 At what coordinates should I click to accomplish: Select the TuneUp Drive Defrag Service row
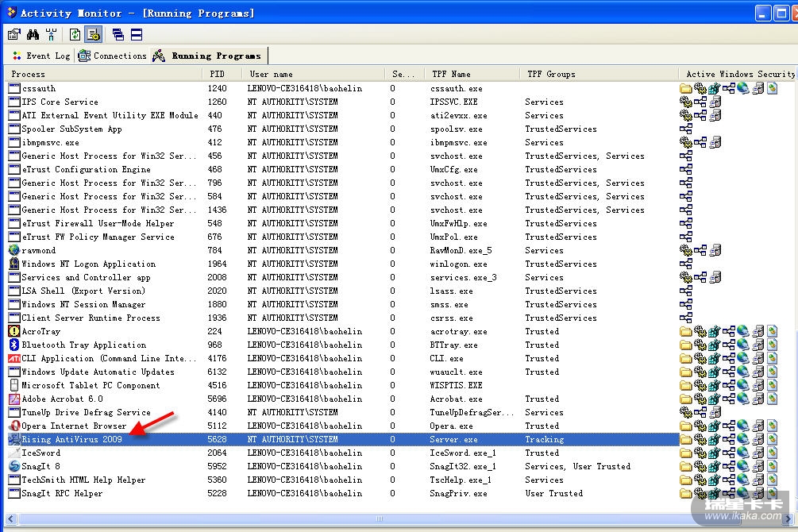click(x=342, y=412)
